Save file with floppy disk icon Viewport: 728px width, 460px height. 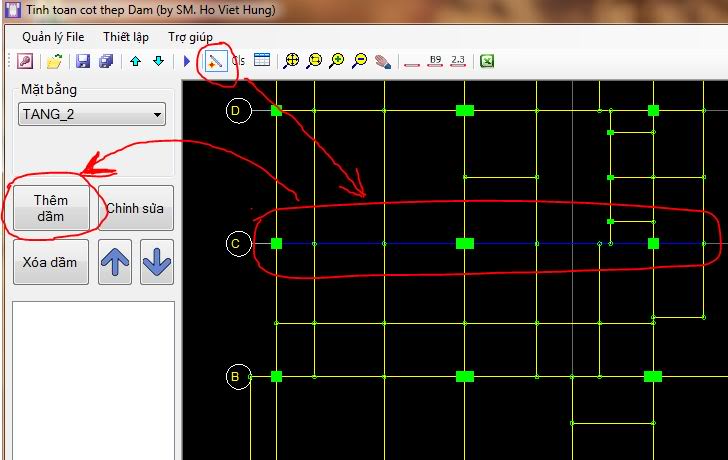pos(83,61)
